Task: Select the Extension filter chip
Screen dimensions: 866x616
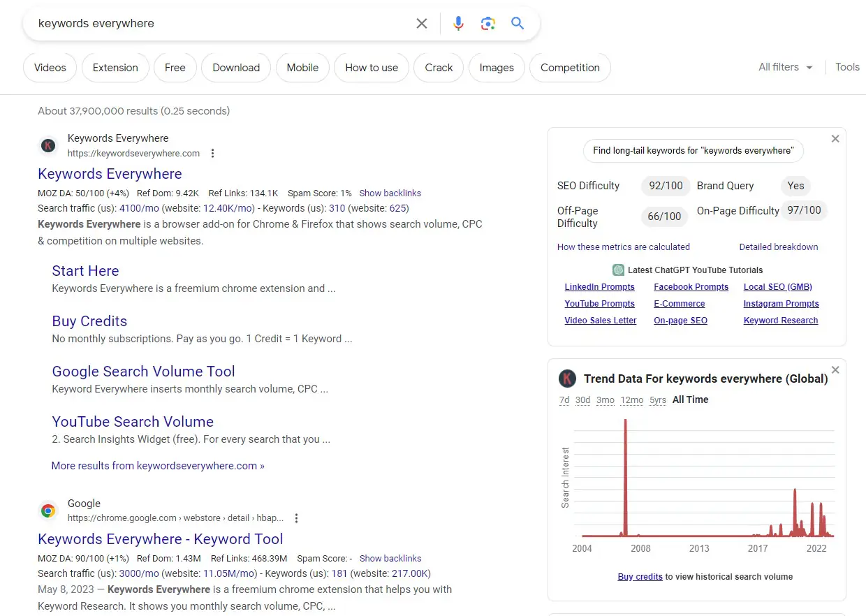Action: (x=115, y=68)
